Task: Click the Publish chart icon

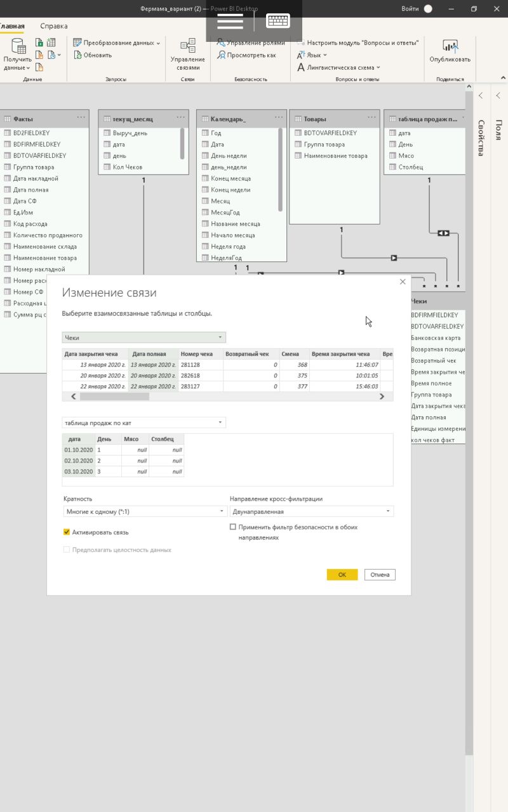Action: click(x=450, y=46)
